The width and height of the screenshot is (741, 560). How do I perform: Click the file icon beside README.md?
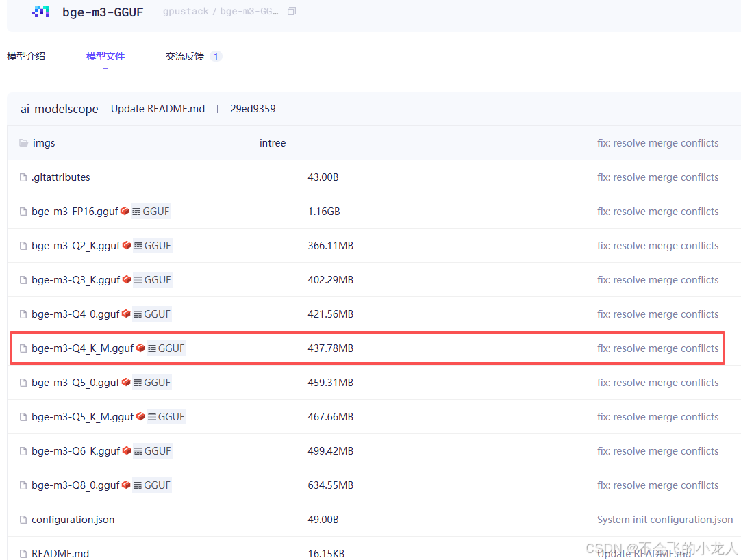click(x=23, y=554)
